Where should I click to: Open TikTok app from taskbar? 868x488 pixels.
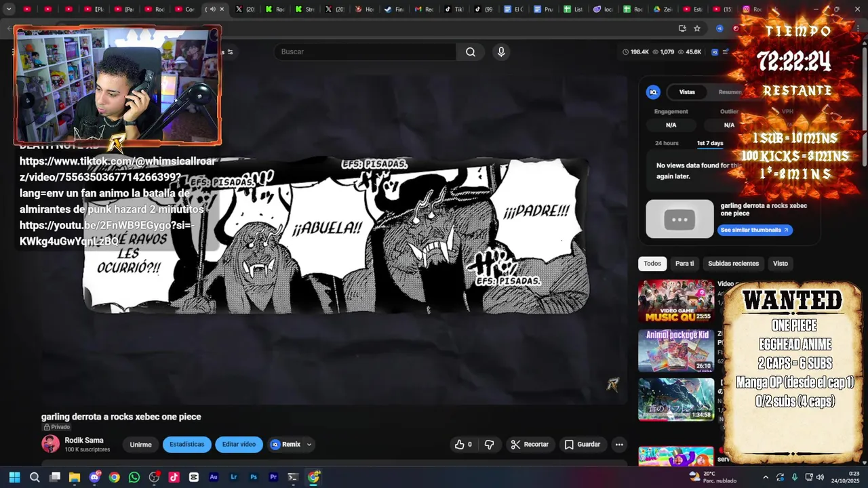point(174,477)
